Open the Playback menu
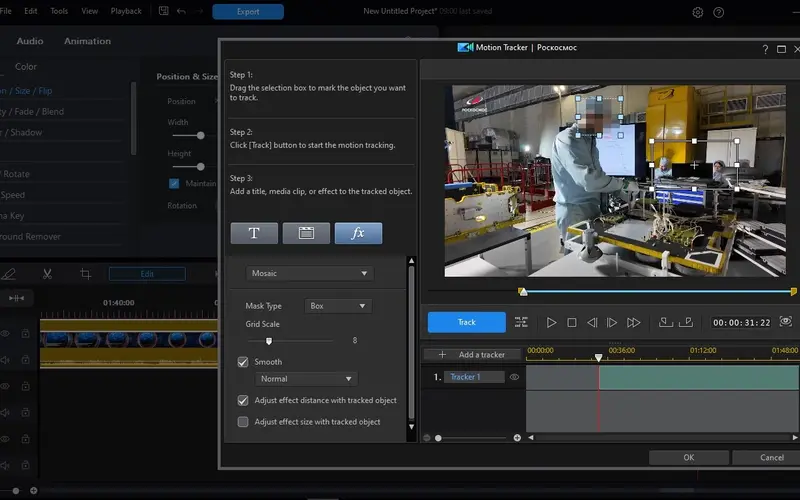The image size is (800, 500). point(126,11)
